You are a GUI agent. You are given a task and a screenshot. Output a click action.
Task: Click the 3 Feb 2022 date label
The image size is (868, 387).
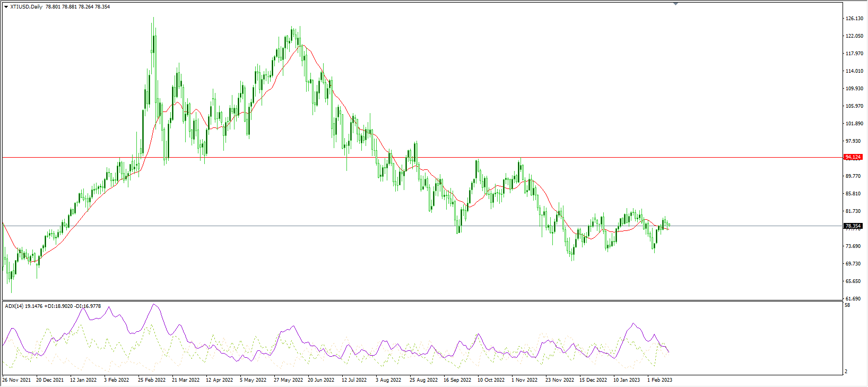pyautogui.click(x=117, y=380)
